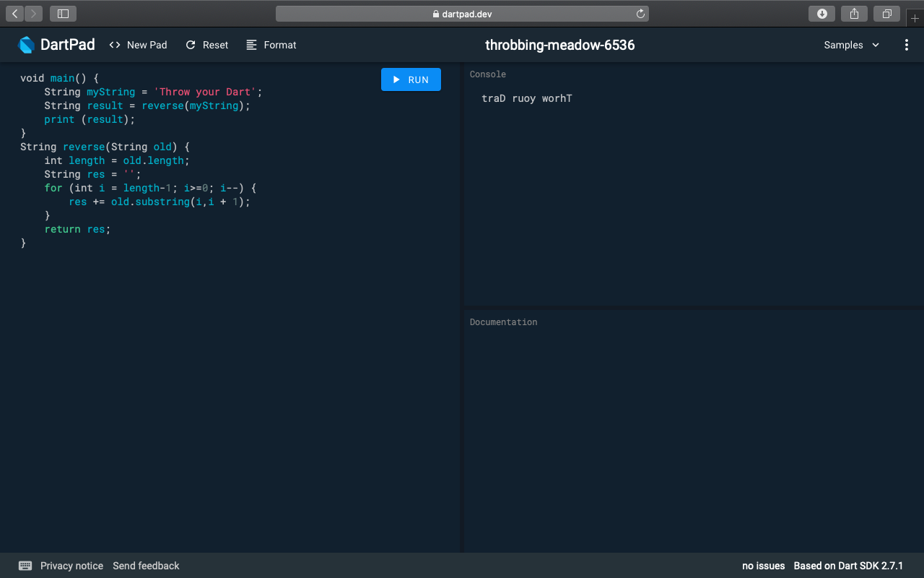The height and width of the screenshot is (578, 924).
Task: Format the Dart code
Action: click(x=271, y=45)
